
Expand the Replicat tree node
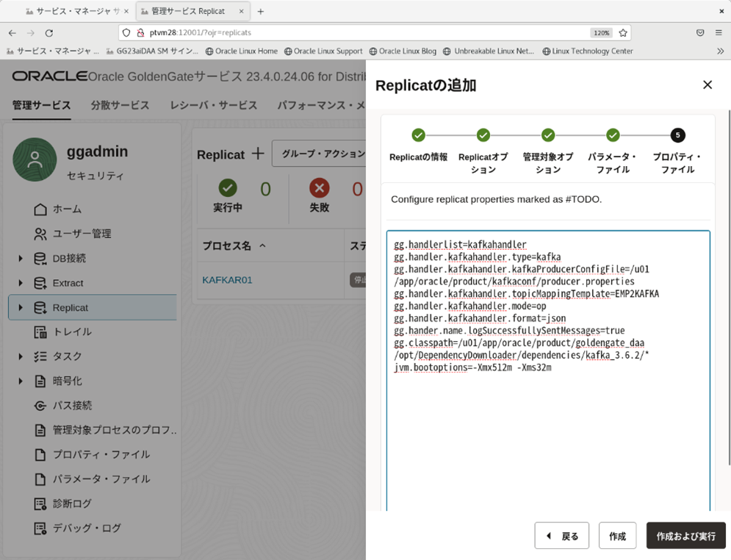point(21,308)
